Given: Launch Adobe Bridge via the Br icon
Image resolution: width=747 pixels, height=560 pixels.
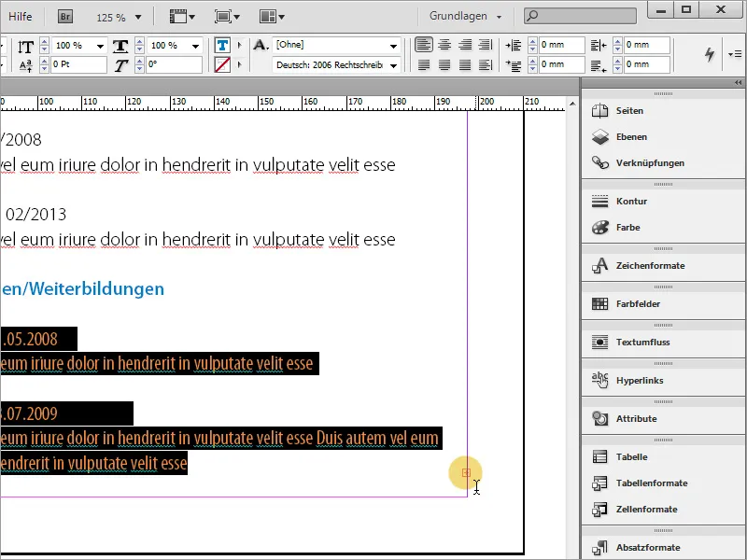Looking at the screenshot, I should click(65, 17).
